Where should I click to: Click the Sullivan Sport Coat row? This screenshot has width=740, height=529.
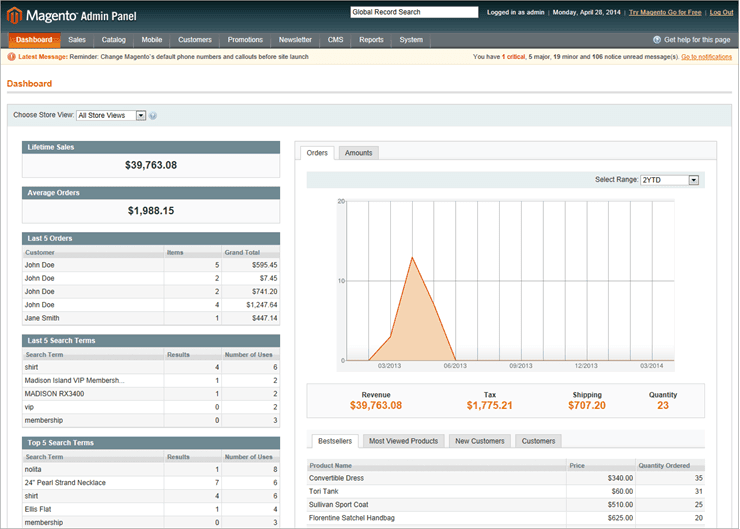pos(506,504)
